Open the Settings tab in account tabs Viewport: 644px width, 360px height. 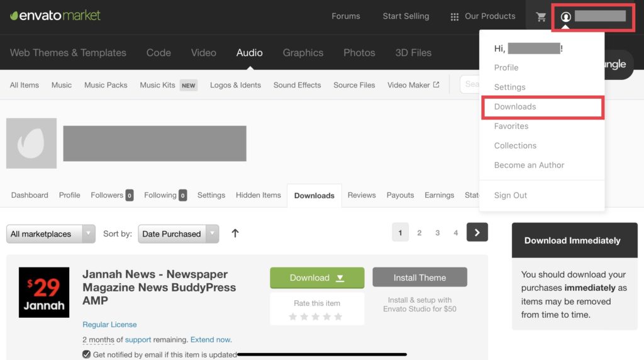[x=211, y=195]
